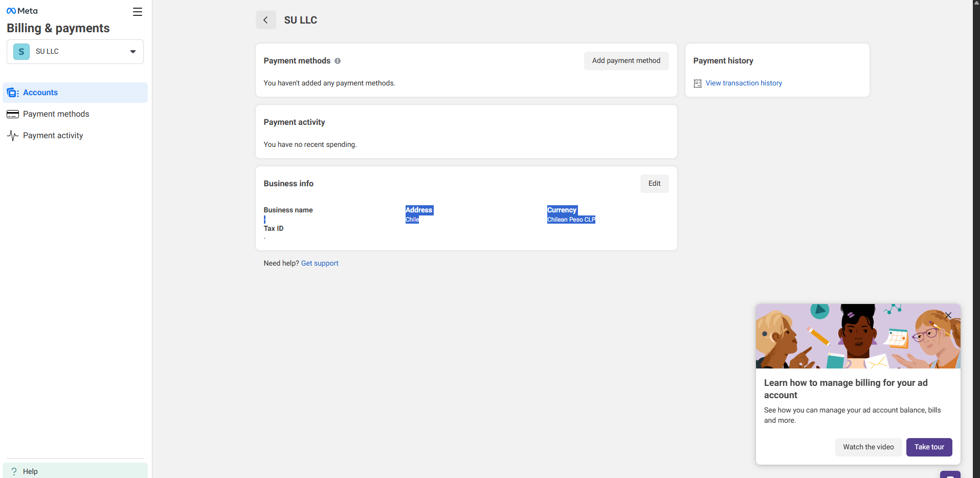Click Watch the video button

[868, 447]
